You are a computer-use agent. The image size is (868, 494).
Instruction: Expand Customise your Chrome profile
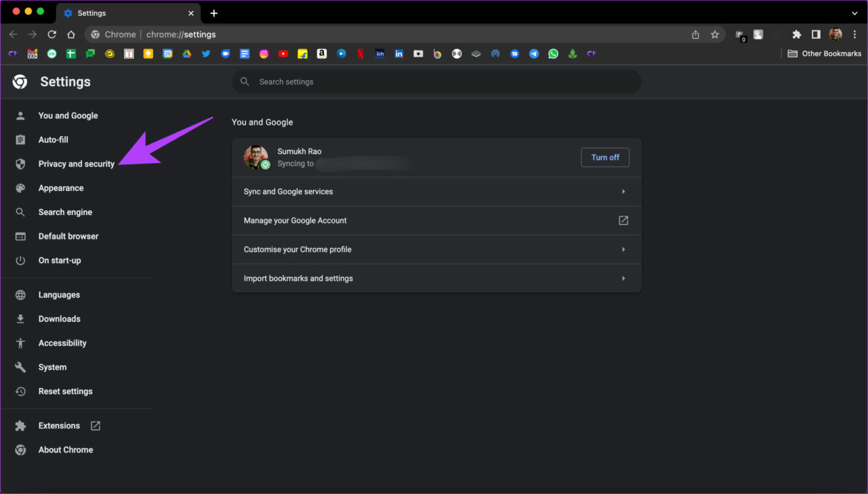(x=436, y=249)
